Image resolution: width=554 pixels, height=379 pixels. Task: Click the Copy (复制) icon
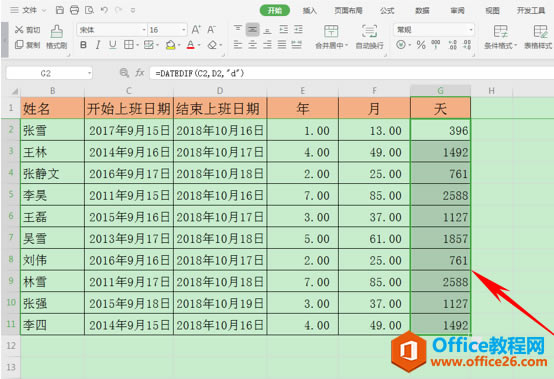tap(19, 45)
